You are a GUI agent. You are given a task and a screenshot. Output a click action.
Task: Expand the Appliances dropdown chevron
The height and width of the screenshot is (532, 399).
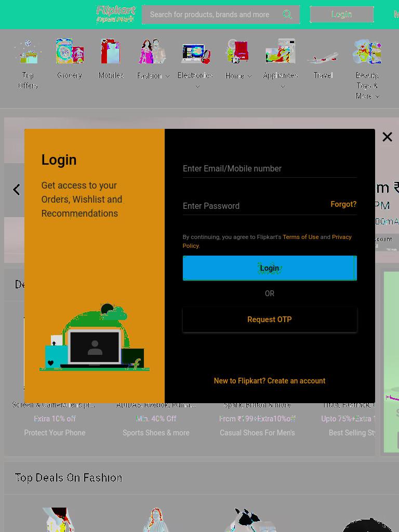click(283, 87)
